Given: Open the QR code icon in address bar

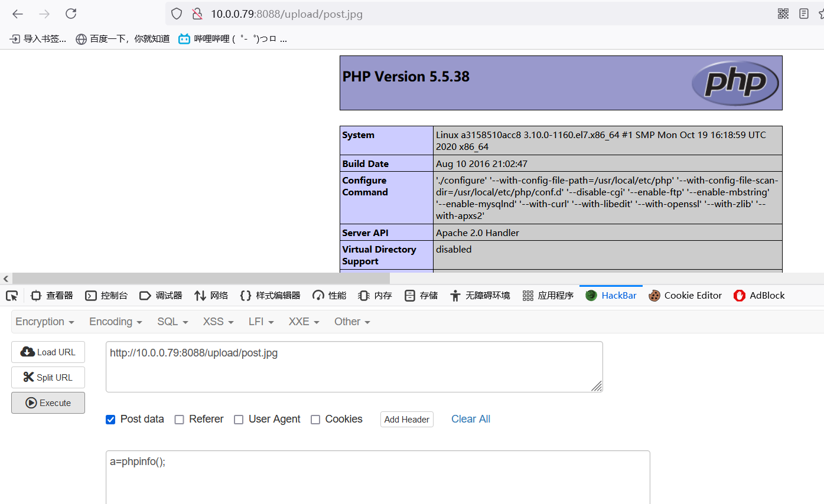Looking at the screenshot, I should coord(783,14).
